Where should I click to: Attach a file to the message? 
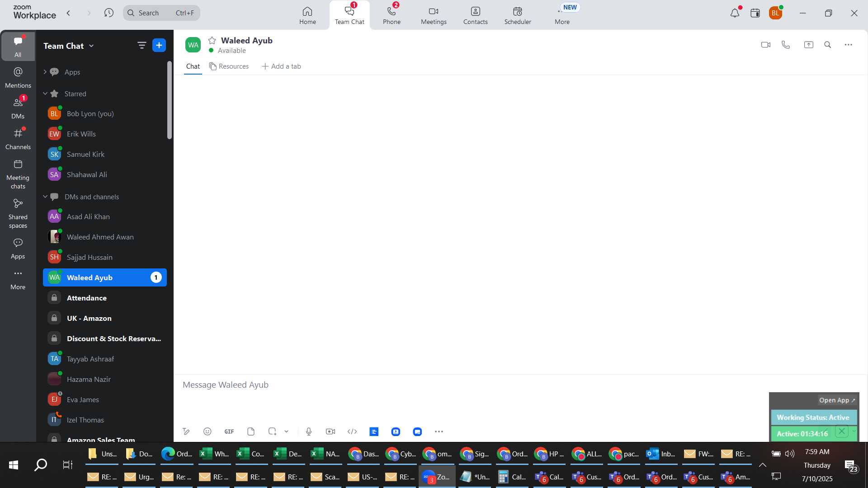click(x=251, y=432)
